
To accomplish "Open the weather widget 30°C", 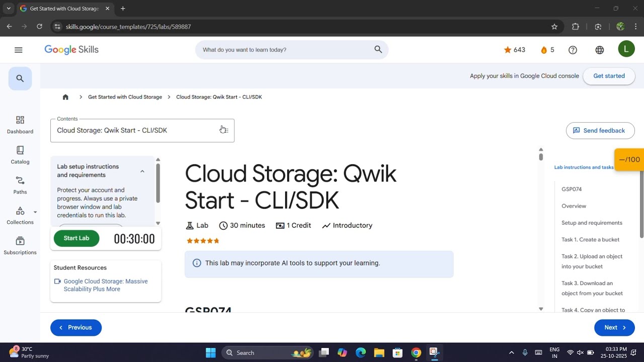I will pyautogui.click(x=29, y=352).
